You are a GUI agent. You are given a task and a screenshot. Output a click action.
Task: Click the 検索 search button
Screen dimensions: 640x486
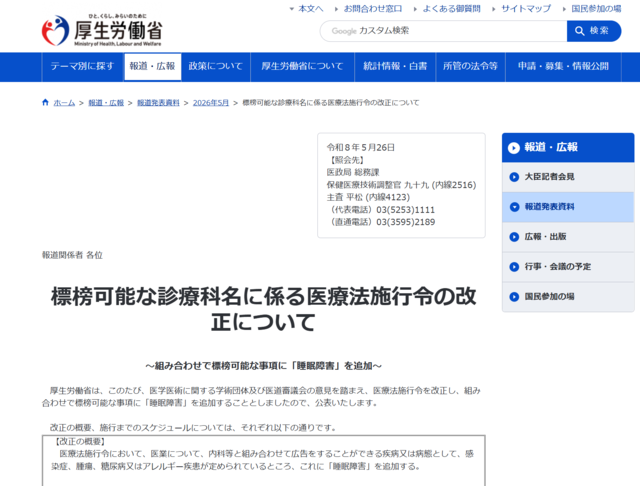[x=594, y=31]
